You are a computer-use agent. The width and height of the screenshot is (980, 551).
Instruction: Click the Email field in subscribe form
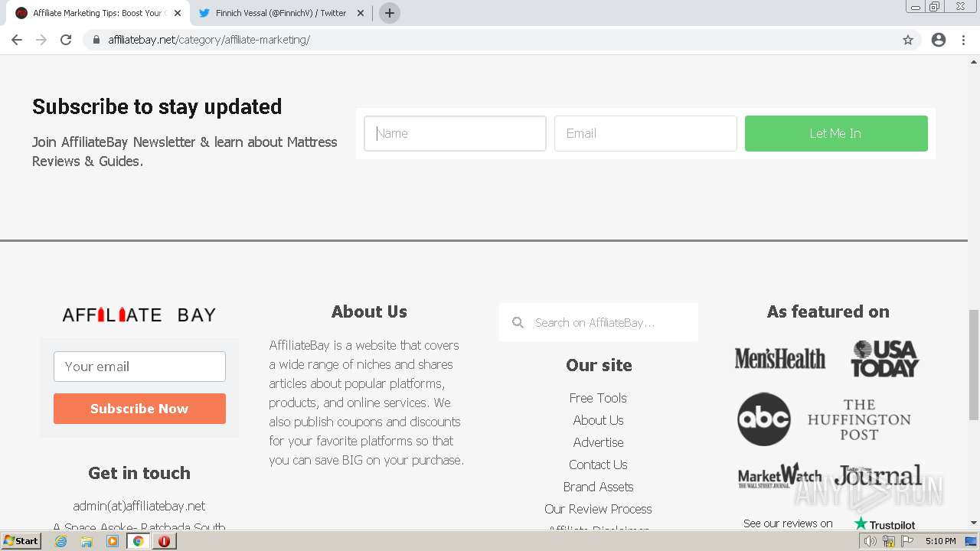645,133
